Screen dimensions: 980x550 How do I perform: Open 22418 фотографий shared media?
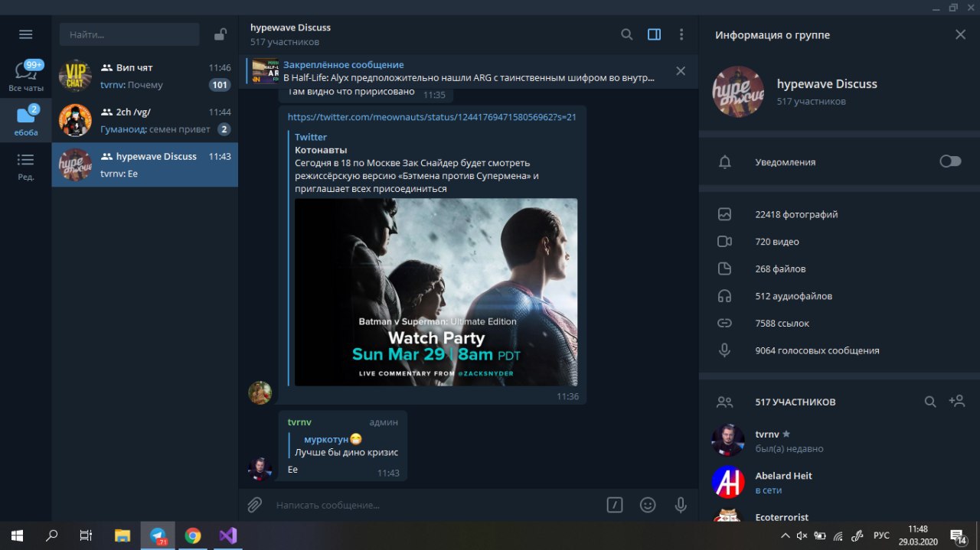(839, 215)
